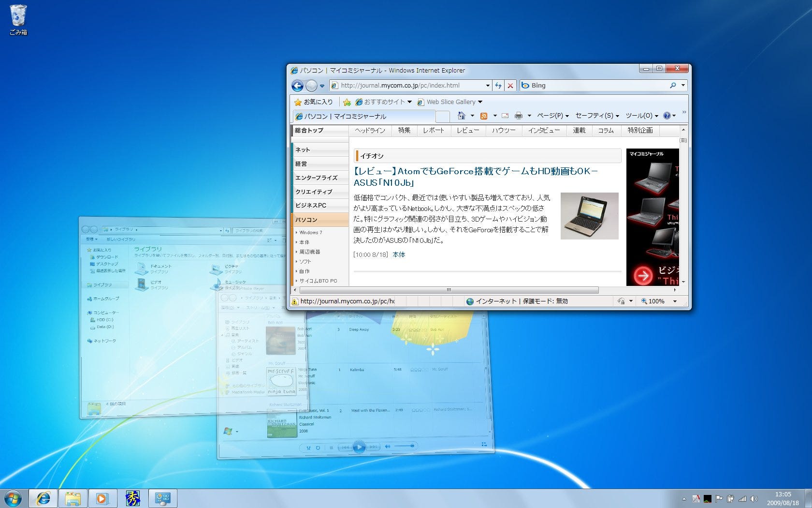
Task: Click the IE Forward navigation button
Action: click(x=312, y=86)
